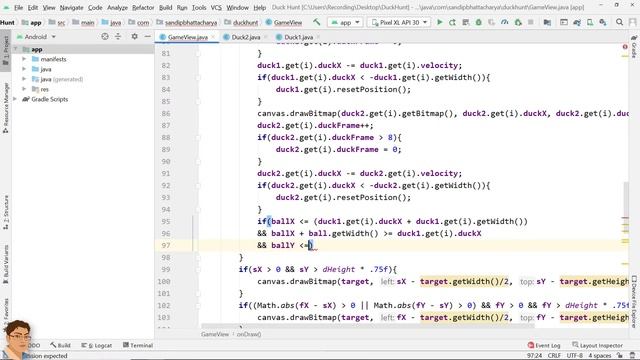
Task: Click UTF-8 encoding in status bar
Action: pos(575,356)
